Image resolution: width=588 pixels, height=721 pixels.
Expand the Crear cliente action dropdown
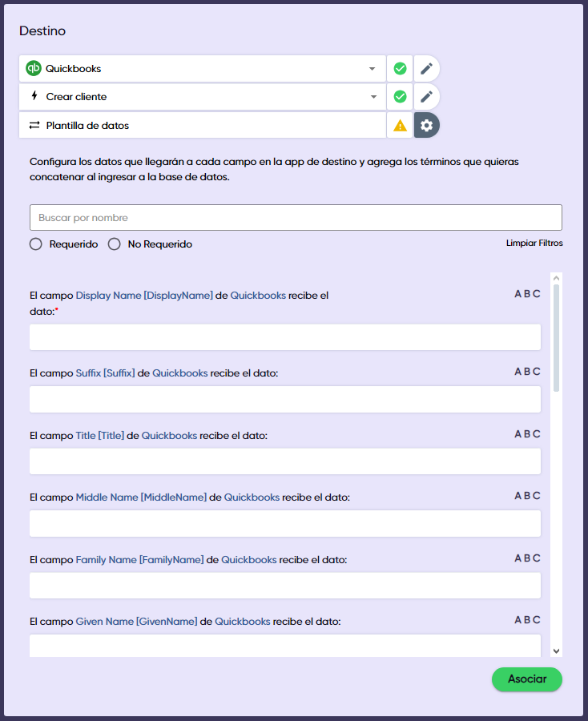372,97
